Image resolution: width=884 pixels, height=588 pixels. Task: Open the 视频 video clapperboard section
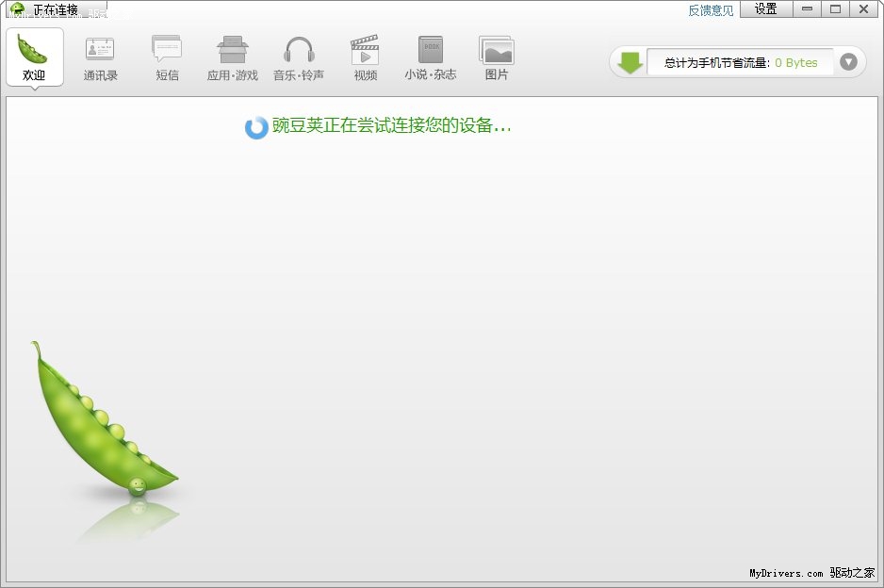pyautogui.click(x=365, y=58)
